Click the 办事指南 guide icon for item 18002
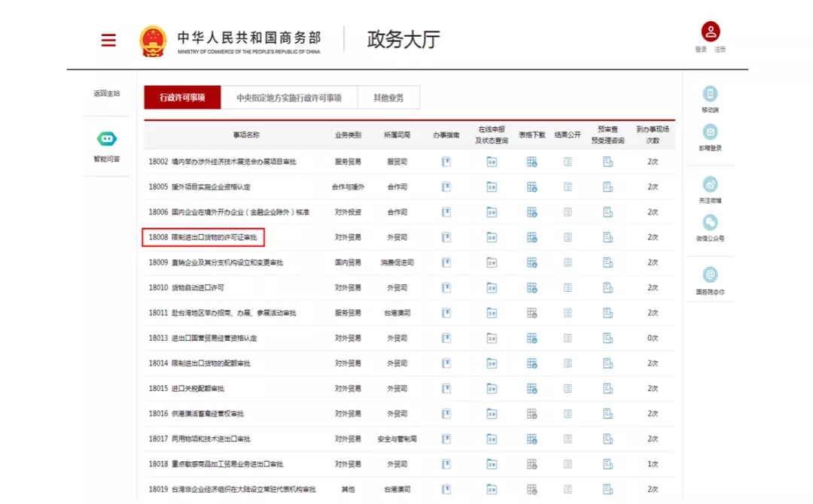Viewport: 813px width, 504px height. [x=446, y=161]
